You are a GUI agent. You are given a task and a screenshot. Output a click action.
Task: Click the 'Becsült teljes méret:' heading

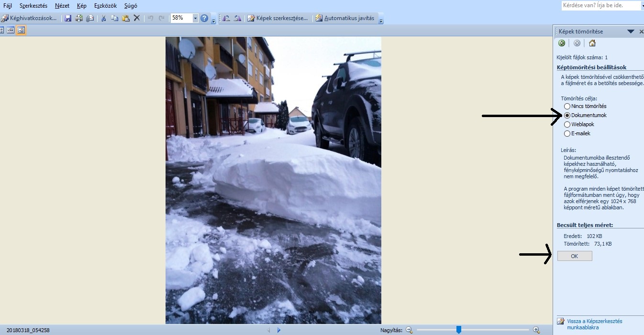(585, 225)
